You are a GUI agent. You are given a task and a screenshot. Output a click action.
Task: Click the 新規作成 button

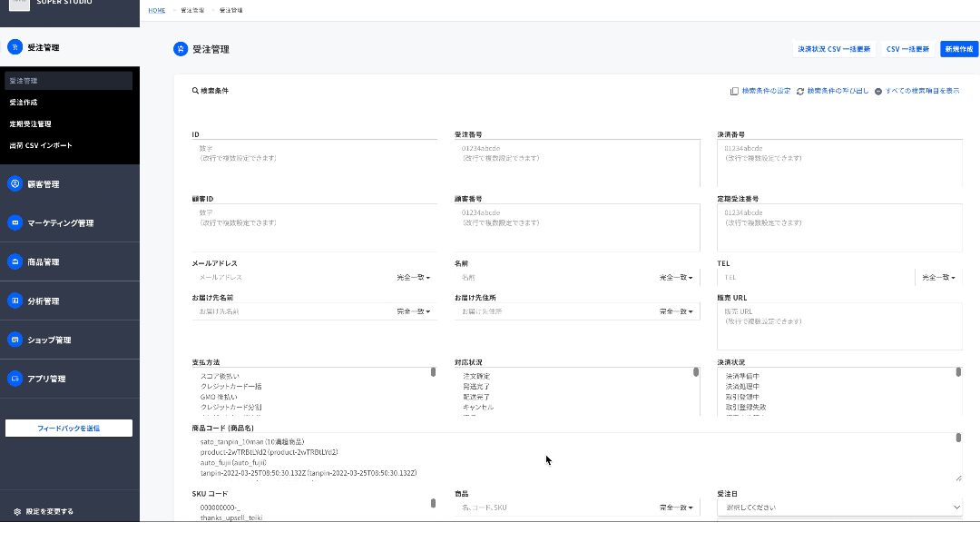pos(959,49)
